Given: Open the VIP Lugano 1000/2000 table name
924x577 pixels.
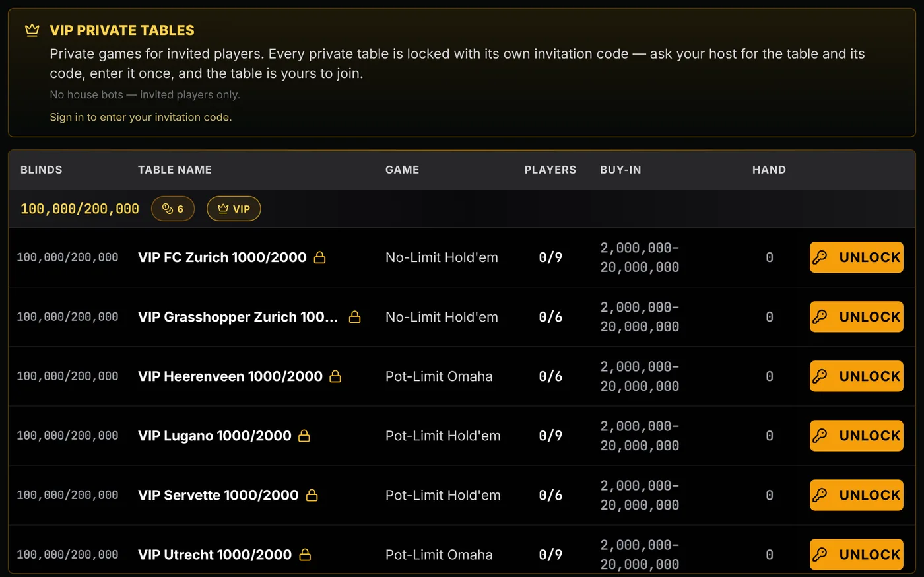Looking at the screenshot, I should coord(214,436).
